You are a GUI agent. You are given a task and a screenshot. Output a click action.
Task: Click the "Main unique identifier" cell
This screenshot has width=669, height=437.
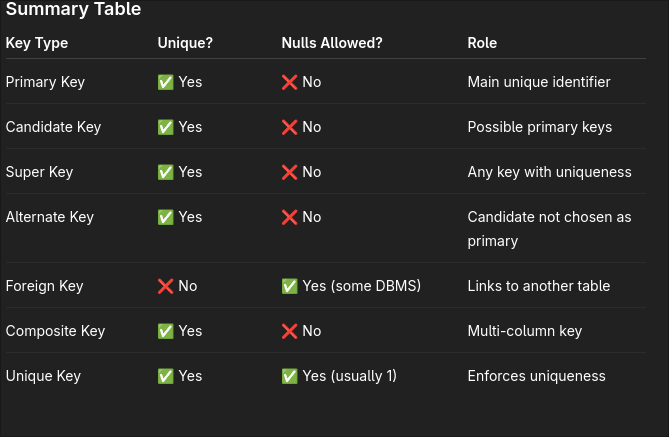click(539, 82)
